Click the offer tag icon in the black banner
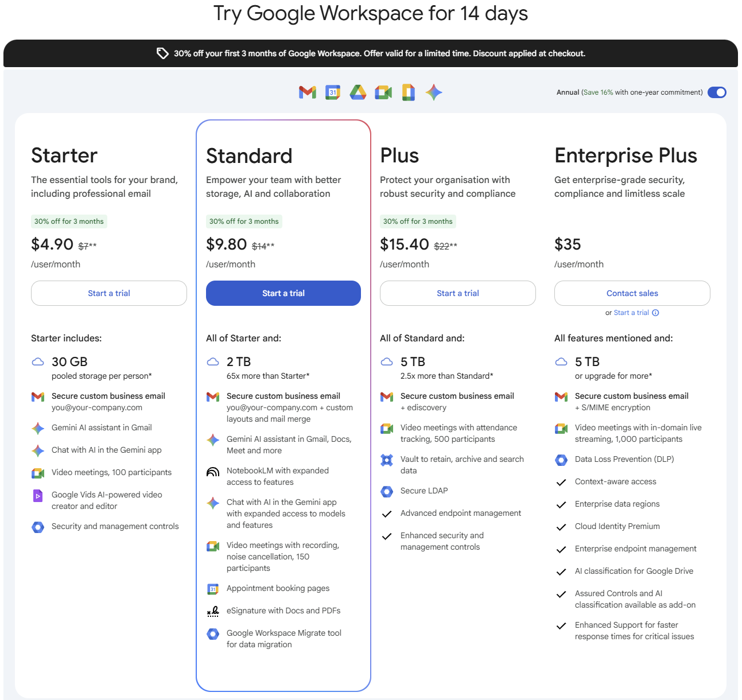742x700 pixels. point(162,53)
